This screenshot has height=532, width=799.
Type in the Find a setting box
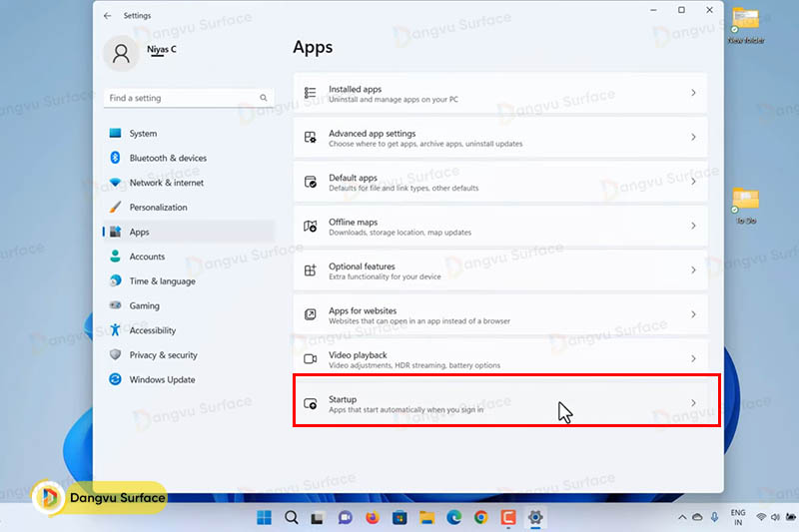tap(180, 98)
